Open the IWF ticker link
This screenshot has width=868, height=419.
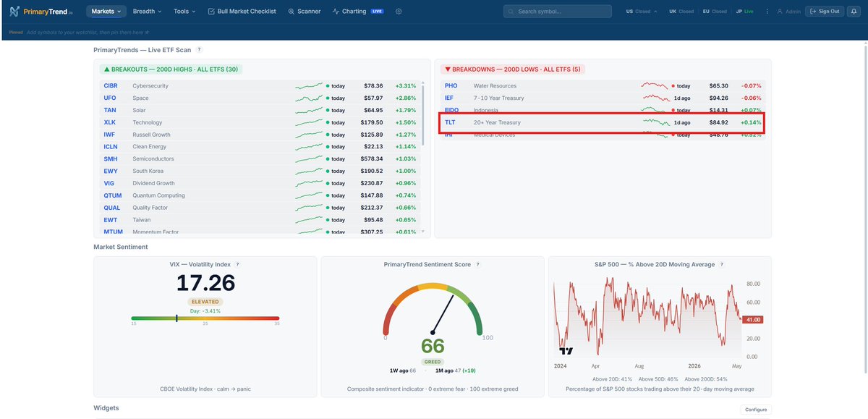(110, 135)
